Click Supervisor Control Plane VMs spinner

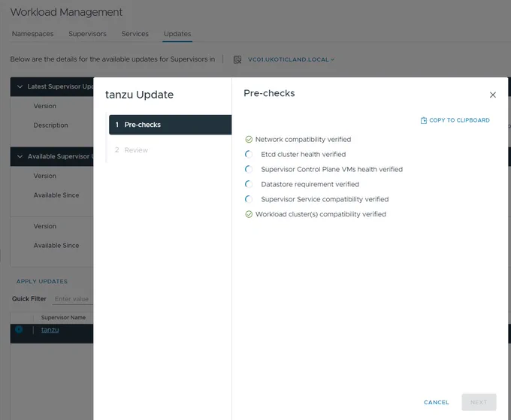click(249, 170)
